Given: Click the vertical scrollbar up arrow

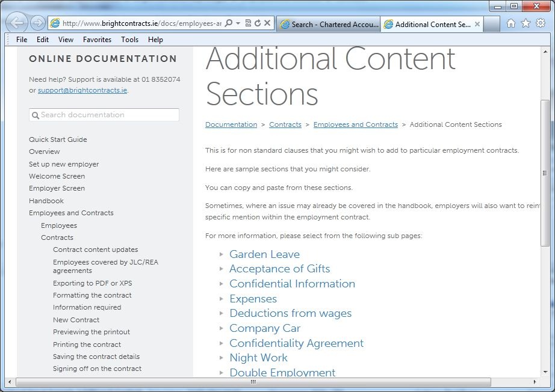Looking at the screenshot, I should pyautogui.click(x=545, y=52).
